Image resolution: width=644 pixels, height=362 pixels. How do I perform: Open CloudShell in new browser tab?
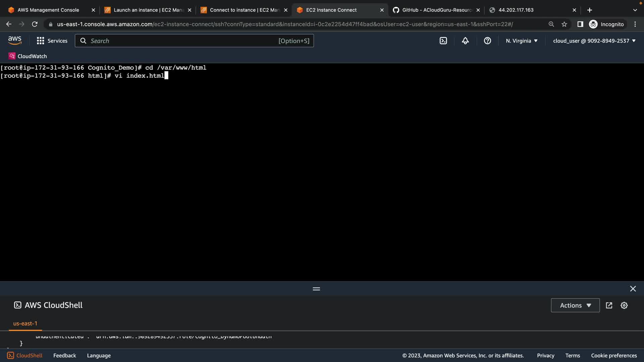609,305
